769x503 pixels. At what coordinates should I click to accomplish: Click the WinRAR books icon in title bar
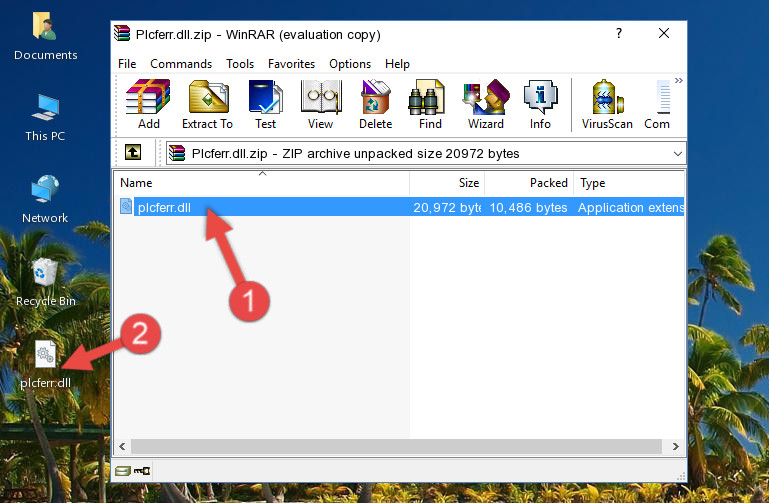[x=122, y=33]
